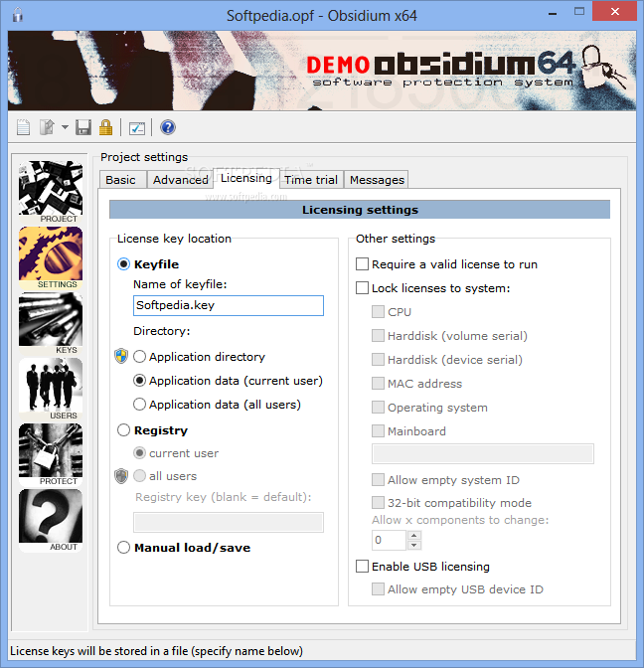Click the application lock icon in title bar
This screenshot has width=644, height=668.
[18, 15]
